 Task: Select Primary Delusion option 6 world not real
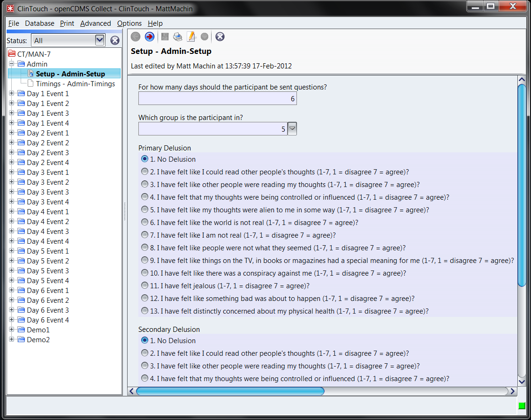click(145, 223)
